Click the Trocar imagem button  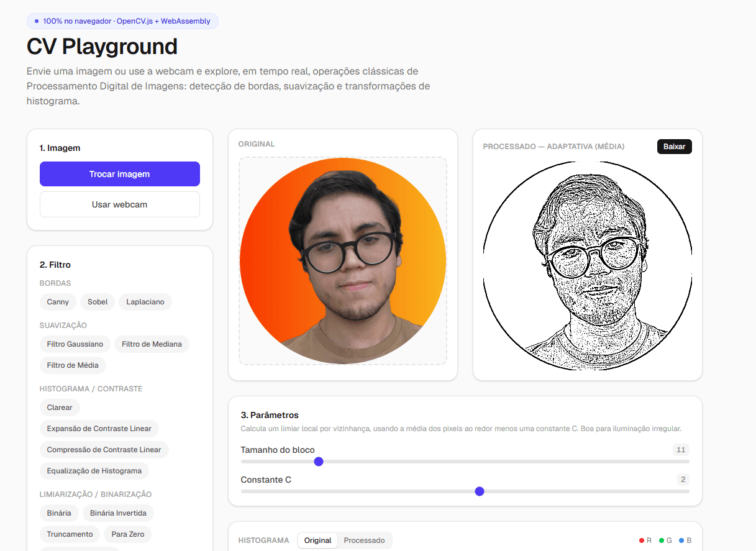[x=120, y=174]
